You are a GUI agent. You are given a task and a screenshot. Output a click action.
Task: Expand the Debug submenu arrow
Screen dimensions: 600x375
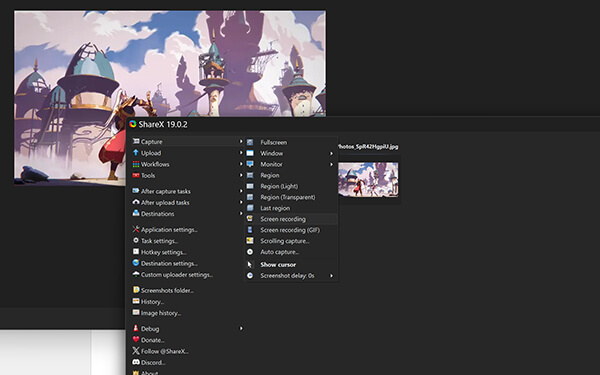point(241,328)
